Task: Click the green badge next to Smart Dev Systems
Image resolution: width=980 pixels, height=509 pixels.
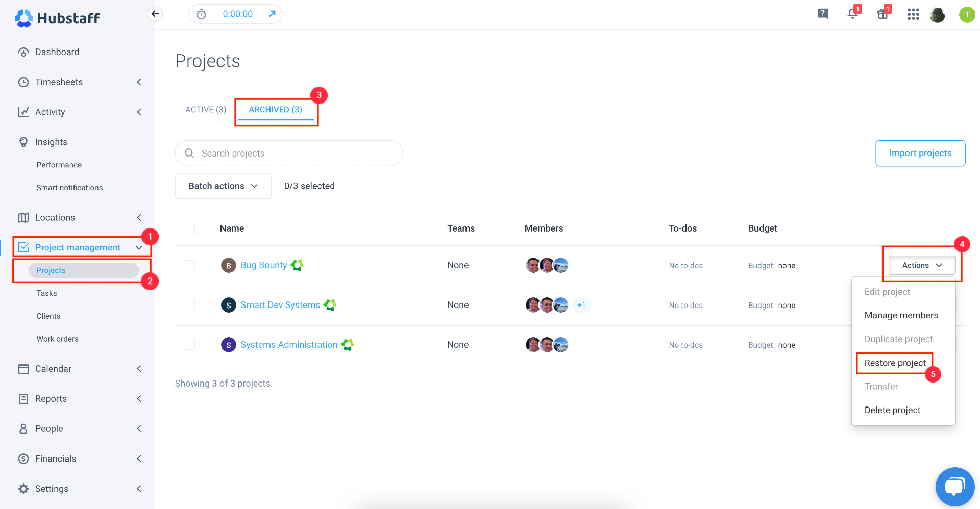Action: coord(330,305)
